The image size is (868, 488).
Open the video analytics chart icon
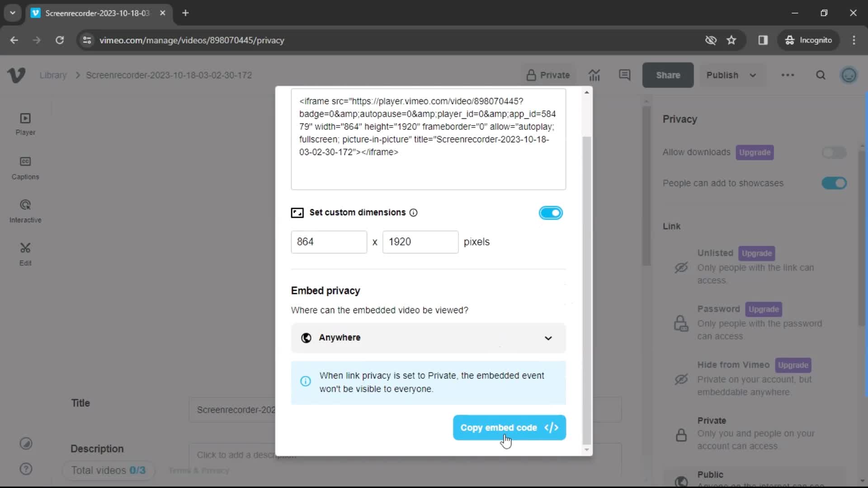tap(594, 75)
